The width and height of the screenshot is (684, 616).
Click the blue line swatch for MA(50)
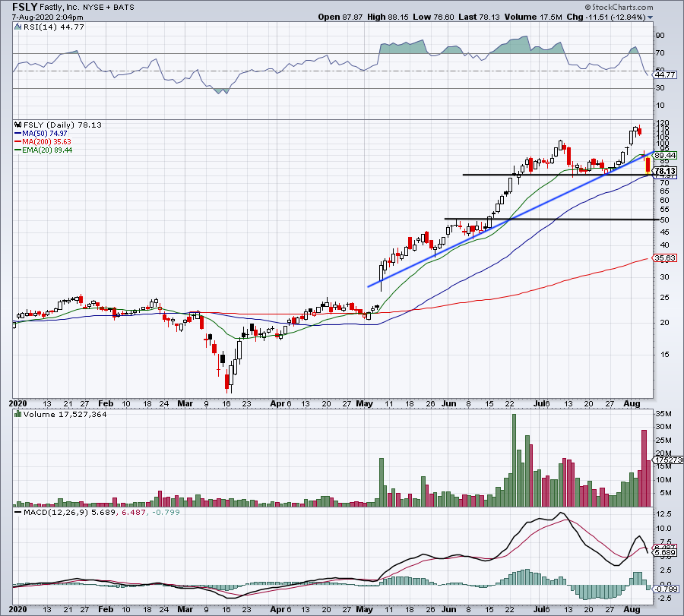pyautogui.click(x=18, y=134)
